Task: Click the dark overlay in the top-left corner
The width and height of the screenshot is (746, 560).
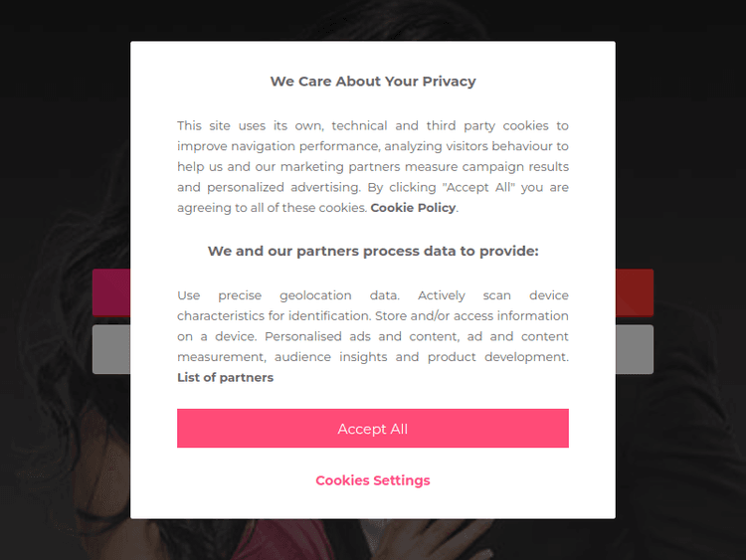Action: point(30,25)
